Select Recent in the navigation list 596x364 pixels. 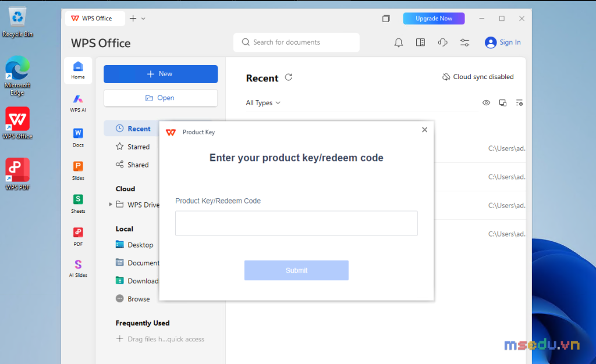(x=132, y=129)
